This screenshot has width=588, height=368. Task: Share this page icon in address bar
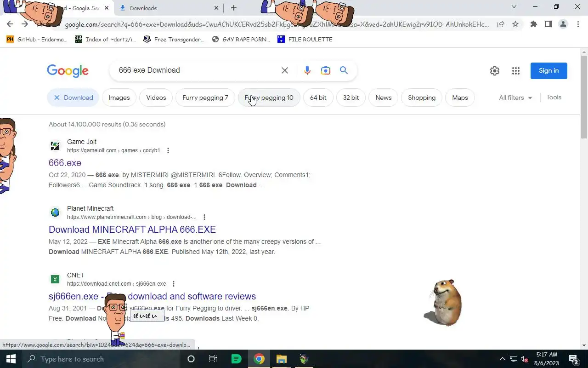[501, 24]
